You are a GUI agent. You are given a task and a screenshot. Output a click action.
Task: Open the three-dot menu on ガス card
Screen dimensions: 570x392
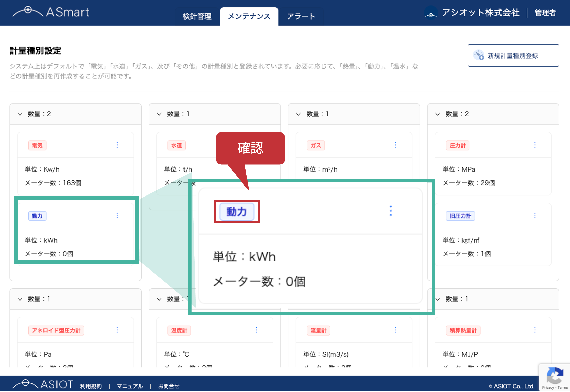396,145
